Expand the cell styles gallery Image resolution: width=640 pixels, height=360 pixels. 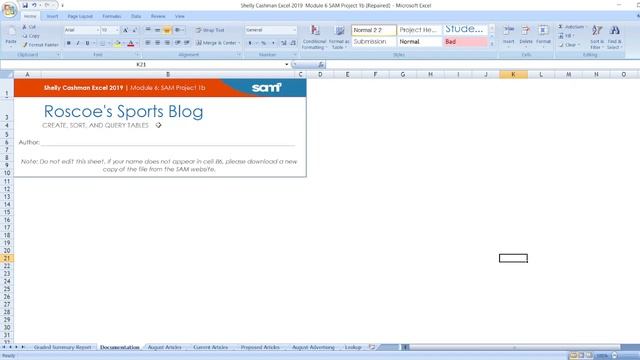click(x=492, y=44)
